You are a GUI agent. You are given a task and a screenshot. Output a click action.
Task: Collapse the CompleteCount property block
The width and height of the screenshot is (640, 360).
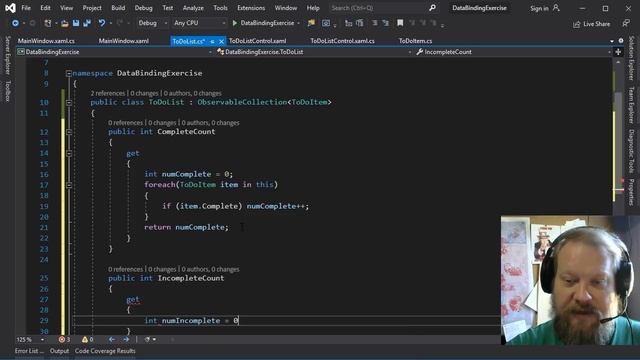pyautogui.click(x=69, y=132)
